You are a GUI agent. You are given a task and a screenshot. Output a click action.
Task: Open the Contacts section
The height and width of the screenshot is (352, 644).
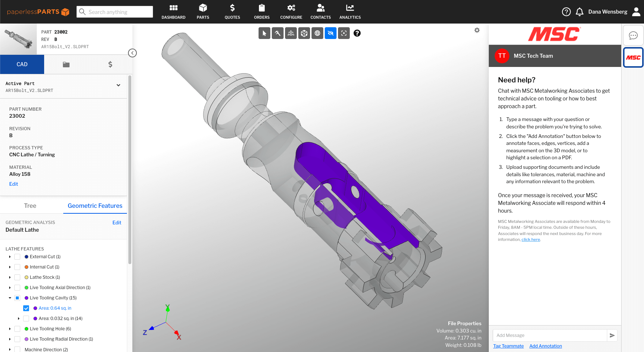point(321,12)
